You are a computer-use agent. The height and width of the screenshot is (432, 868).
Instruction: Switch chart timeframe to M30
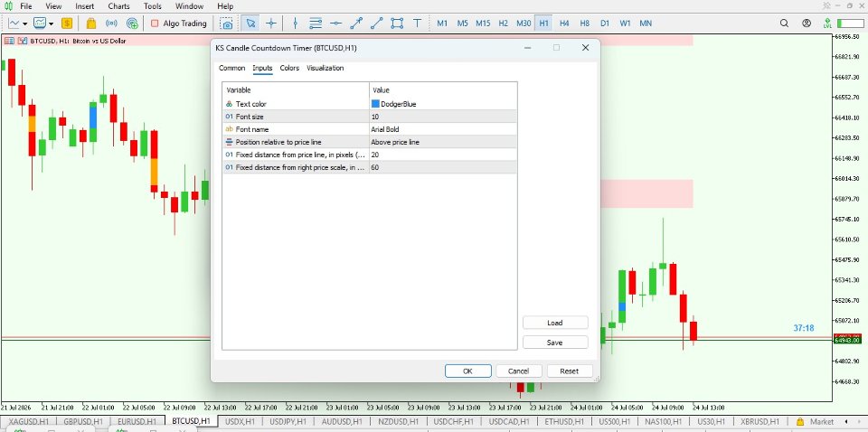(x=524, y=23)
